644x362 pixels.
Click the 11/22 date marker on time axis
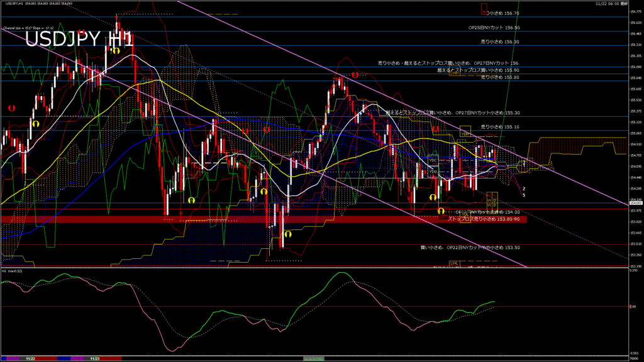coord(30,359)
